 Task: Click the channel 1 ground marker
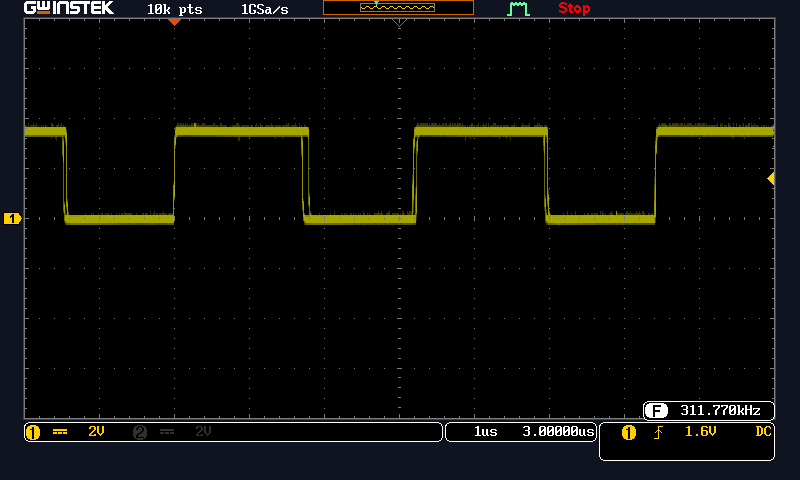[x=12, y=218]
